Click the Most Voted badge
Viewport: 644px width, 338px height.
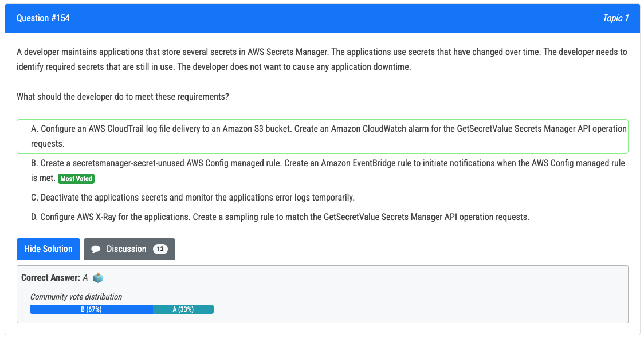click(x=76, y=179)
